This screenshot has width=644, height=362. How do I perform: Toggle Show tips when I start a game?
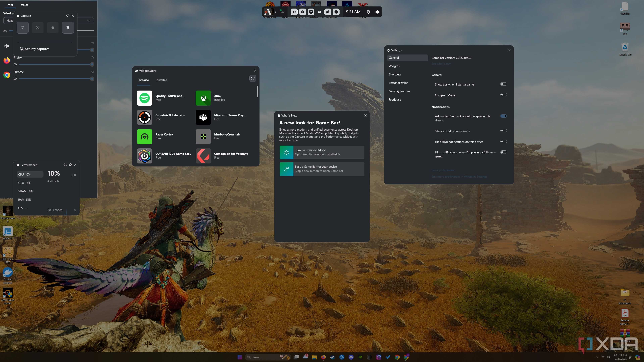tap(503, 84)
